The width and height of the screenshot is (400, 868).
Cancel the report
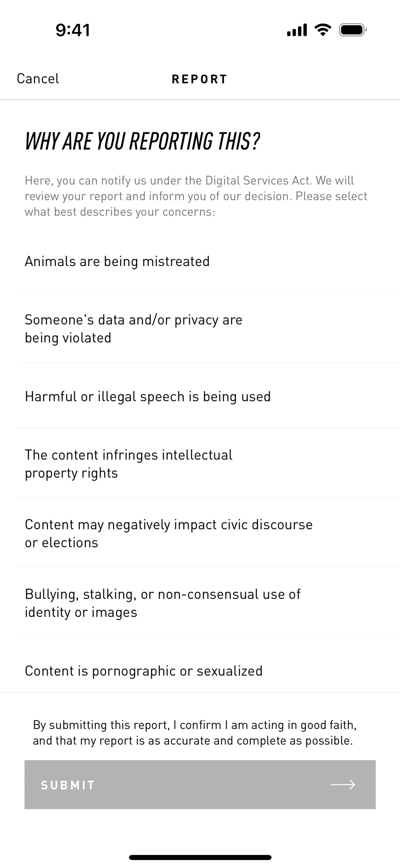(x=38, y=79)
